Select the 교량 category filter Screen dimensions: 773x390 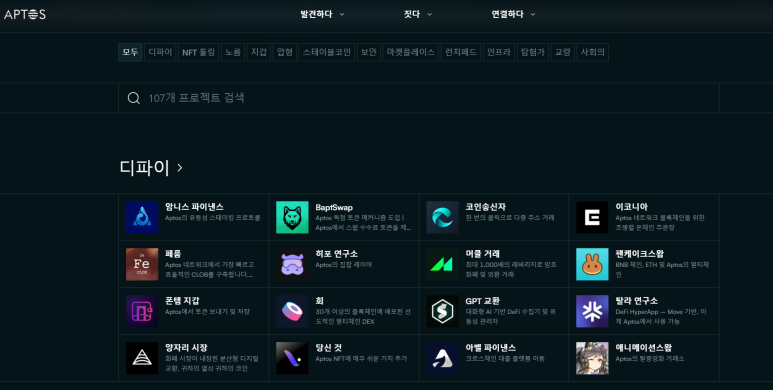coord(562,52)
